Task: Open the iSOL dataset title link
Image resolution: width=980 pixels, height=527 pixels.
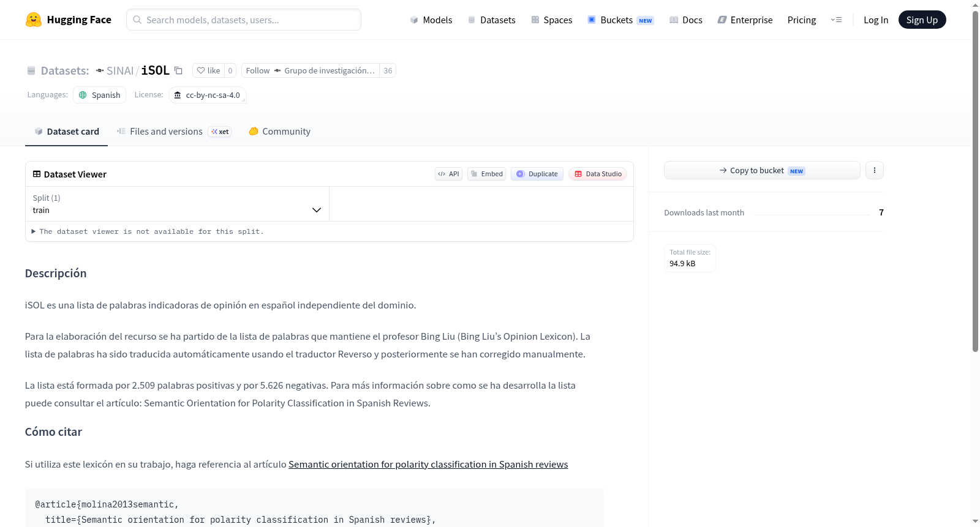Action: 156,70
